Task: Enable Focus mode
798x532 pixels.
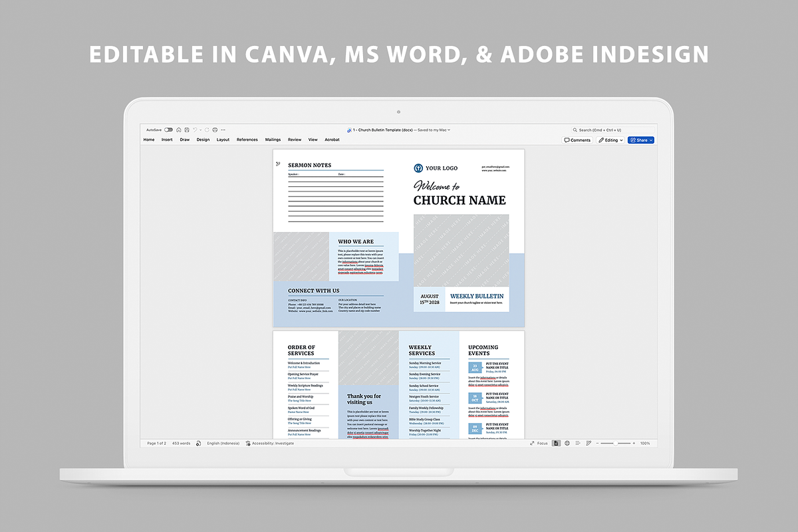Action: point(539,443)
